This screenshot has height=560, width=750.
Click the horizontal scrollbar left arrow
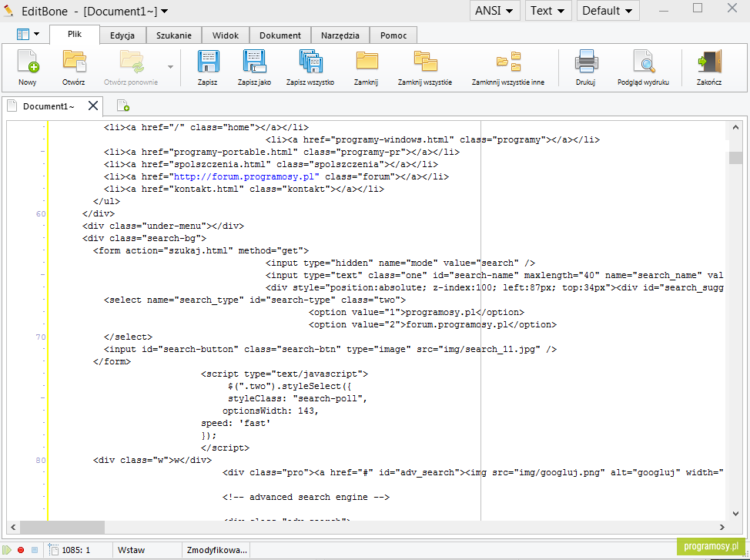click(x=13, y=527)
